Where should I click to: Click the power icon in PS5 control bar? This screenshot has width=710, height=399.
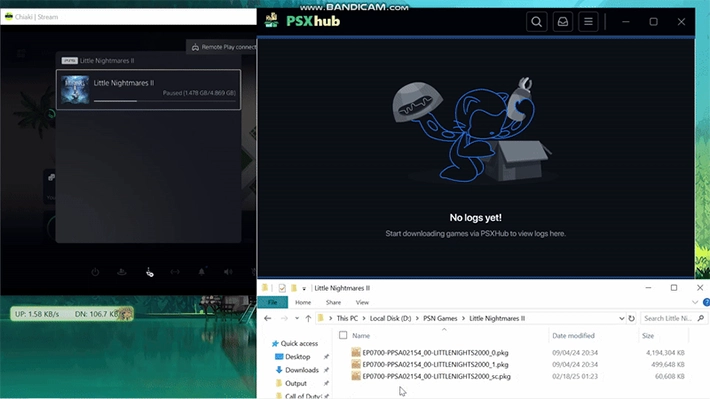95,272
